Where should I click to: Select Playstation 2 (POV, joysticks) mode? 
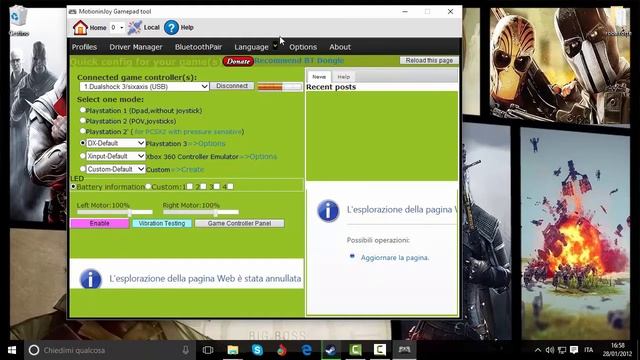(x=83, y=121)
